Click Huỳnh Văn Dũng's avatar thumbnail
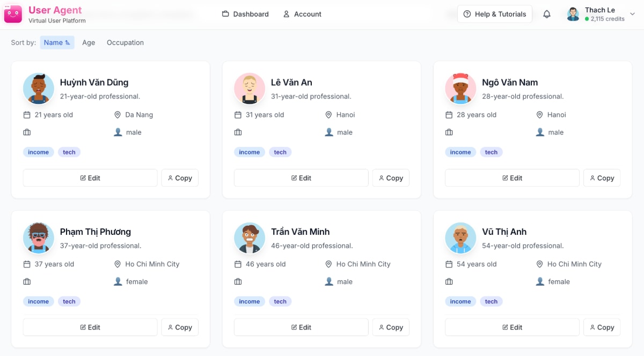 click(x=38, y=88)
